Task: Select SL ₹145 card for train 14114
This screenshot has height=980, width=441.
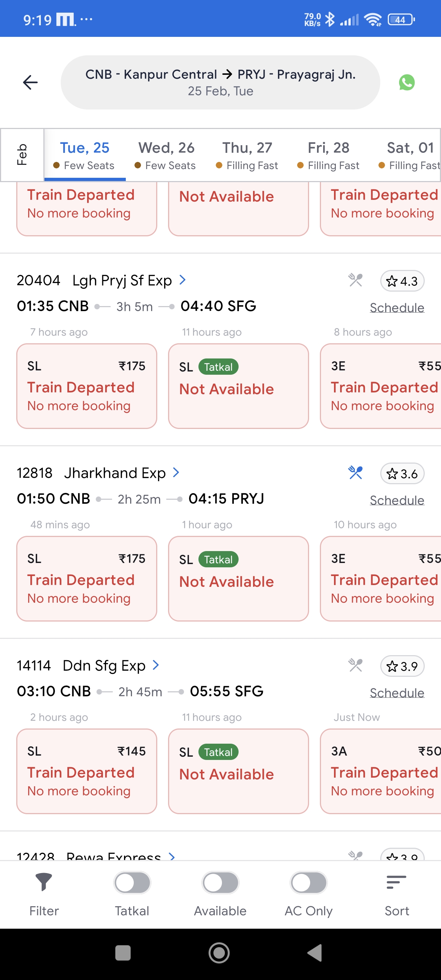Action: (x=87, y=771)
